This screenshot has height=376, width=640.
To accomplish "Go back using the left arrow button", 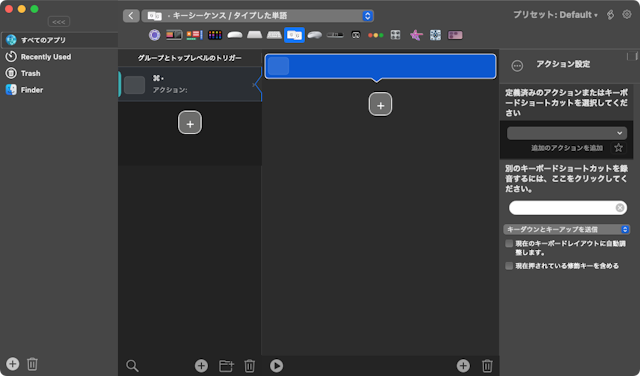I will tap(131, 16).
